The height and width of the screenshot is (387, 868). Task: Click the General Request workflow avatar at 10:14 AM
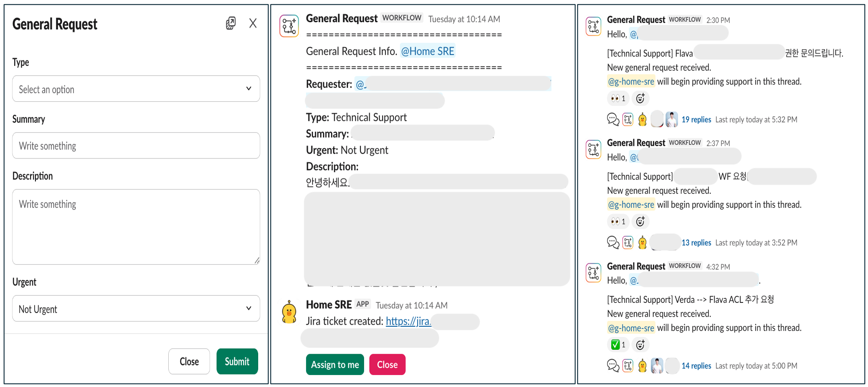pyautogui.click(x=289, y=26)
